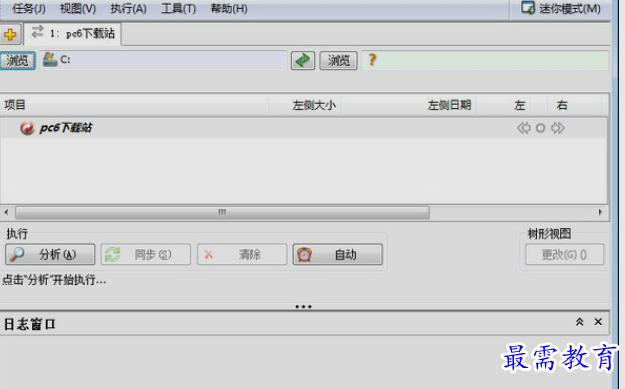Click the 自动 auto button with clock
The image size is (625, 389).
coord(338,254)
